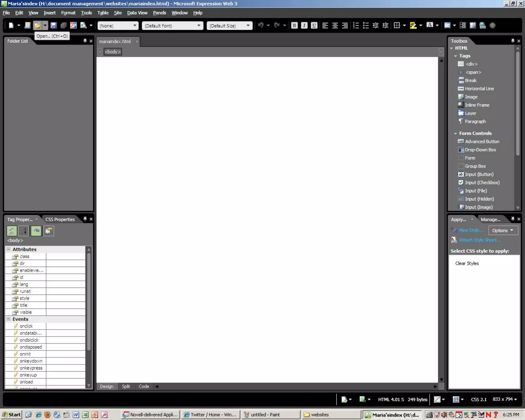Toggle Bold formatting button
The width and height of the screenshot is (525, 420).
294,25
